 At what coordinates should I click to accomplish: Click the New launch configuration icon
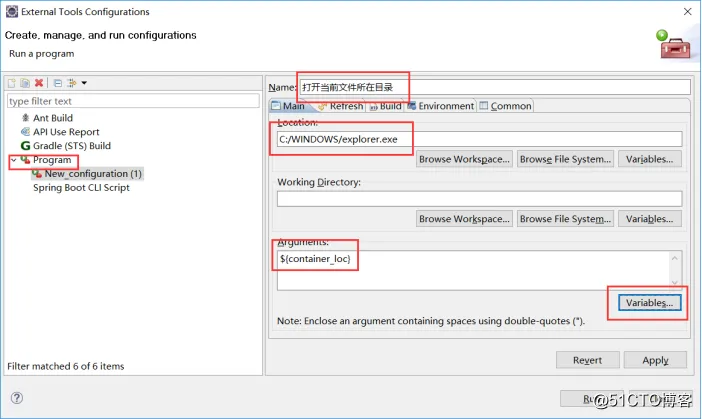12,83
